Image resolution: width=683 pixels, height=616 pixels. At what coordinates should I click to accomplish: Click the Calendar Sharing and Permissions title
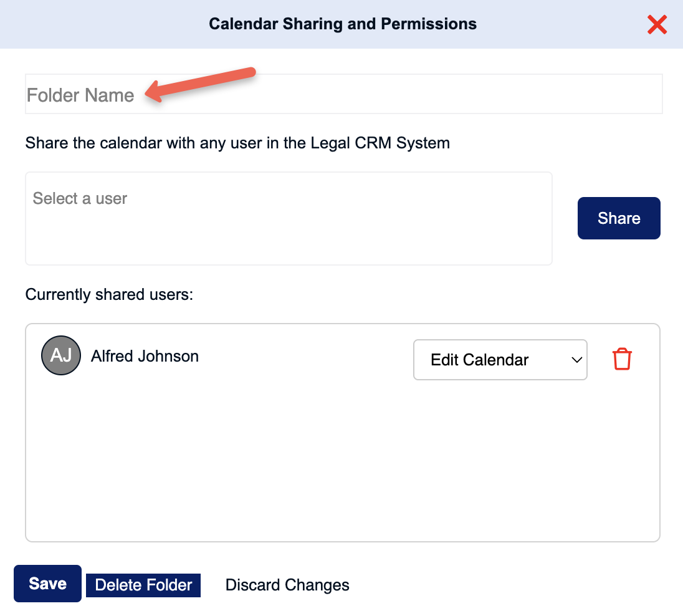point(343,24)
